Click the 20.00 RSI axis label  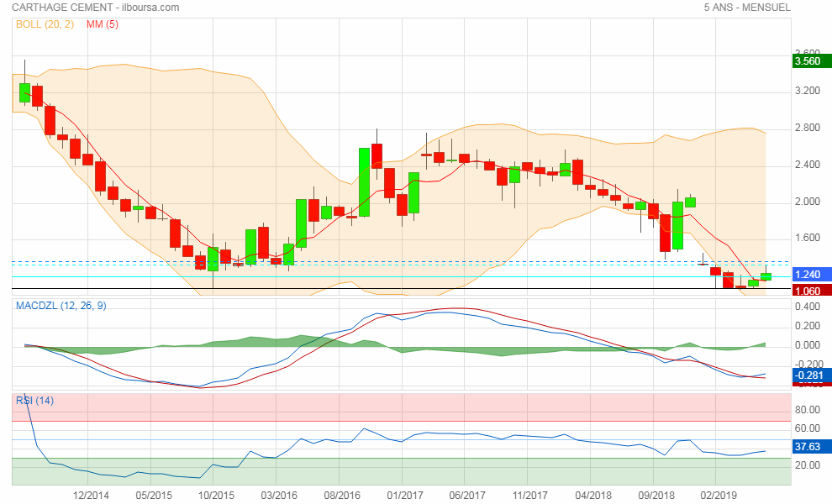(808, 465)
